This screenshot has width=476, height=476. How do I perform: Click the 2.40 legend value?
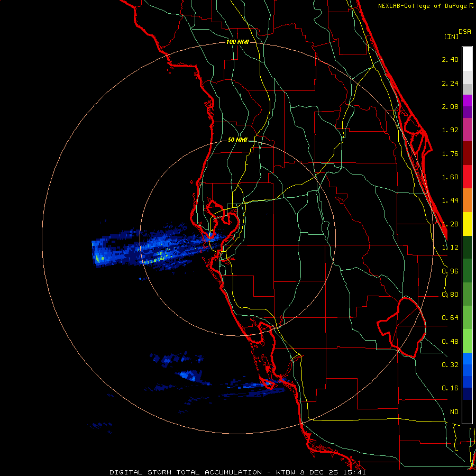click(x=450, y=59)
